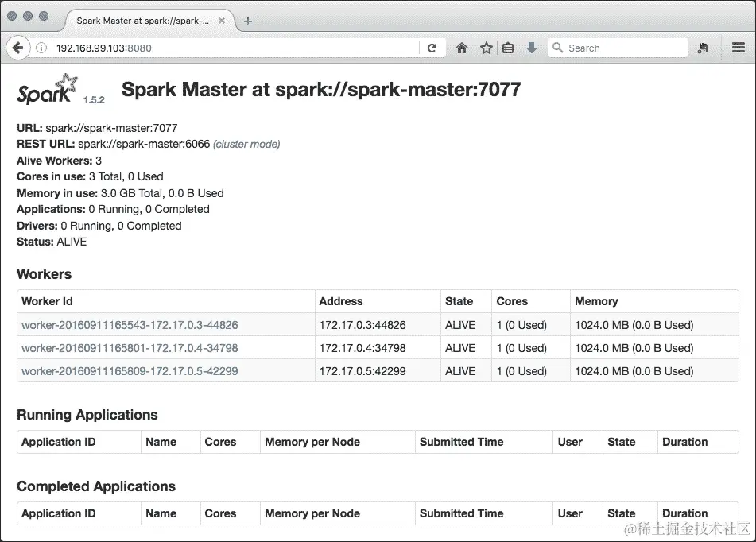Toggle the sharing icon next to the search bar
Image resolution: width=756 pixels, height=542 pixels.
(703, 48)
